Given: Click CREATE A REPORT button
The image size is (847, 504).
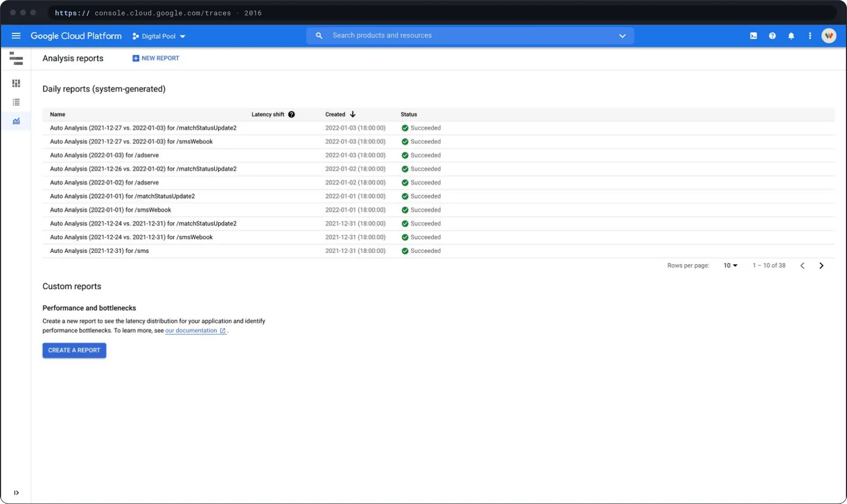Looking at the screenshot, I should [x=74, y=351].
